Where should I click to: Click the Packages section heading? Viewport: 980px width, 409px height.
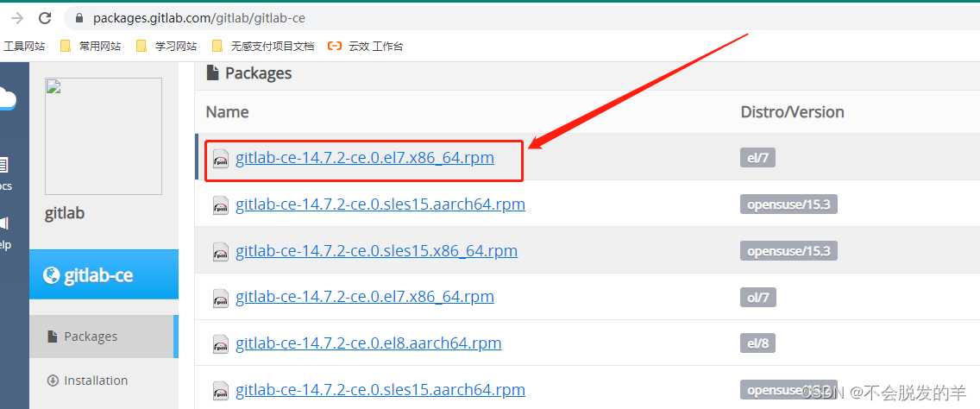coord(258,73)
